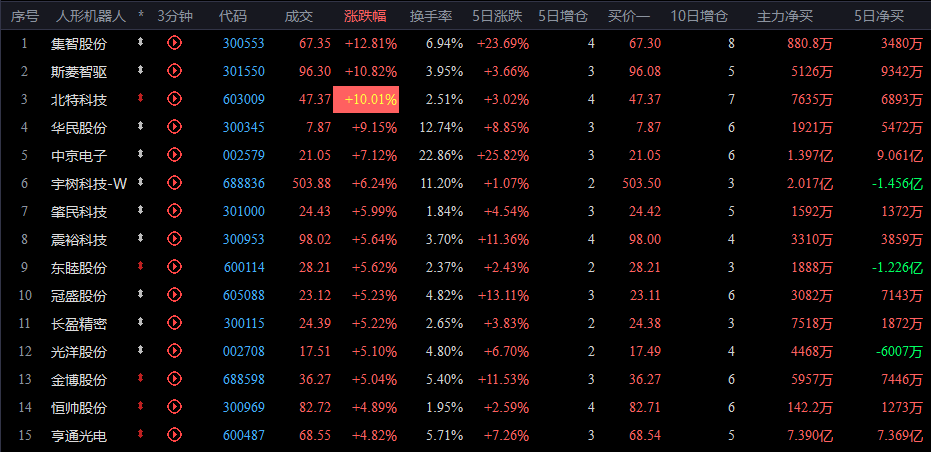The width and height of the screenshot is (931, 452).
Task: Click the red marker icon beside 恒帅股份
Action: coord(141,406)
